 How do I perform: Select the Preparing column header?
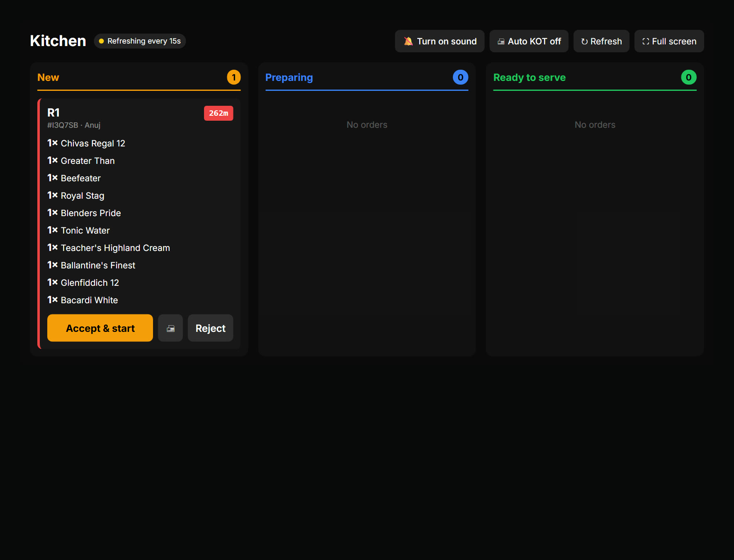point(289,78)
